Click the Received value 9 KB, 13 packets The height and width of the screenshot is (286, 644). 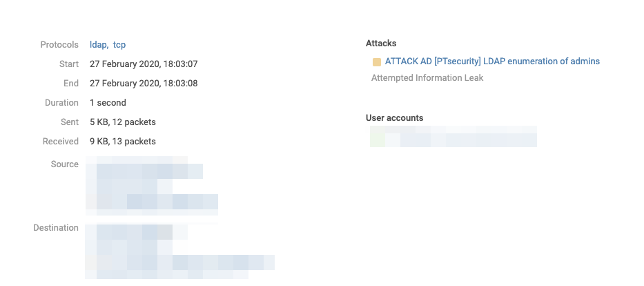click(x=123, y=142)
